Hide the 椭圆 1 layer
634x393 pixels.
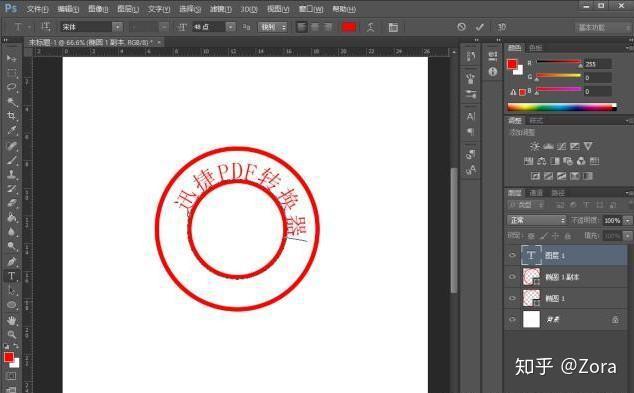(x=512, y=298)
